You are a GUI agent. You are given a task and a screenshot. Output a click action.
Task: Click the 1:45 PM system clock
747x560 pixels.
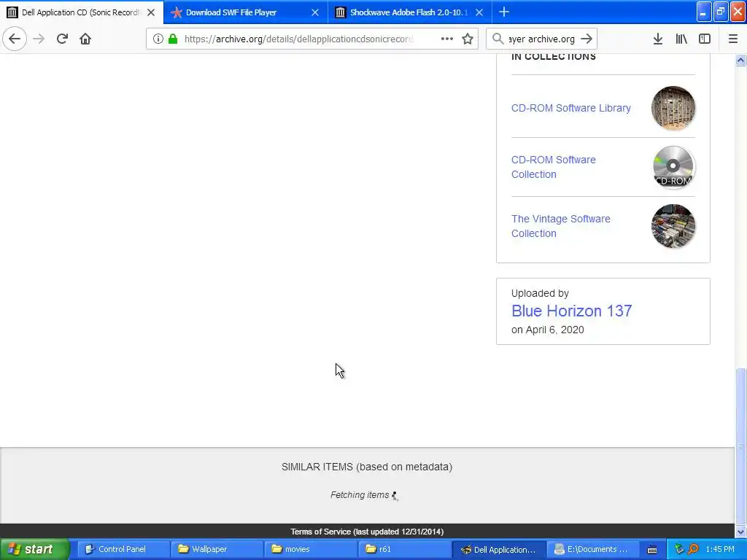pyautogui.click(x=720, y=549)
